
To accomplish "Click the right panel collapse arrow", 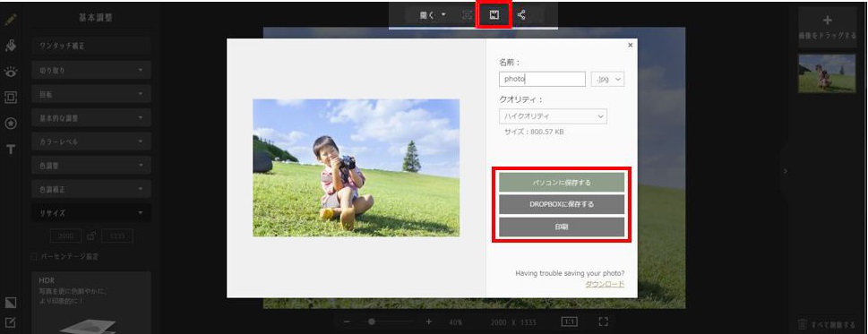I will 785,171.
